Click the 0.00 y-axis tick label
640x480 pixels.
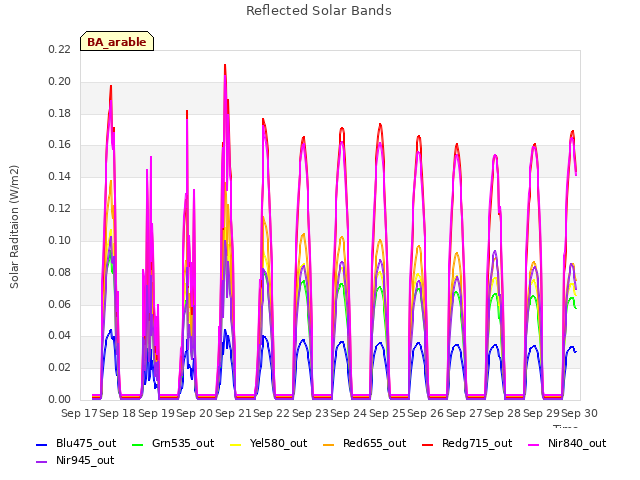point(60,399)
